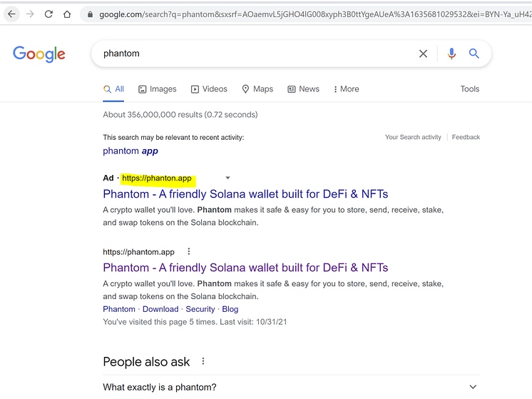This screenshot has height=399, width=532.
Task: Switch to the News tab
Action: click(x=304, y=89)
